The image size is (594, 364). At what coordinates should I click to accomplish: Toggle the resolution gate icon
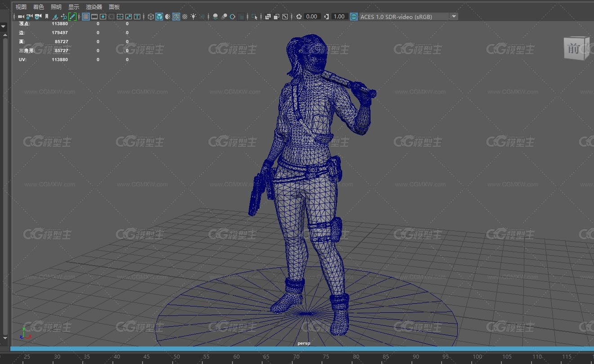103,17
